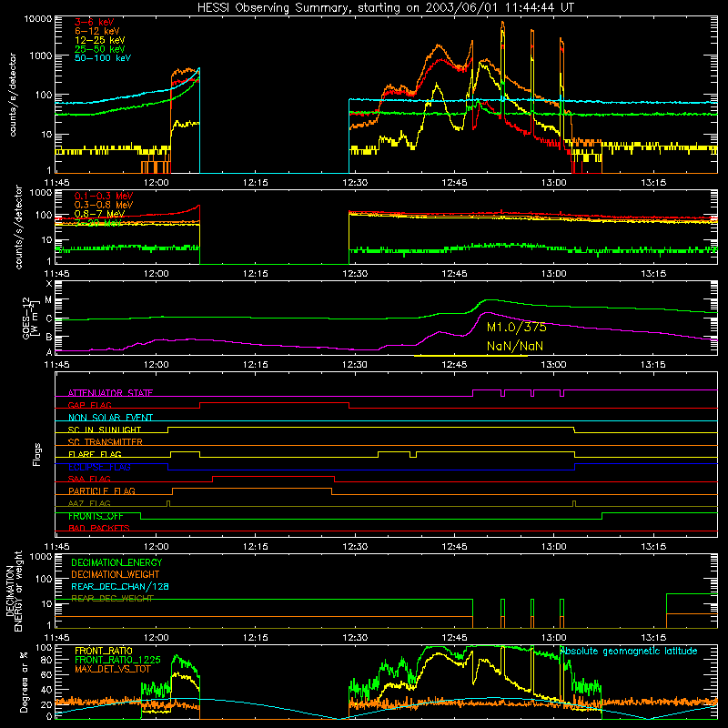
Task: Click the 12:45 time tick below GOES panel
Action: pyautogui.click(x=454, y=365)
